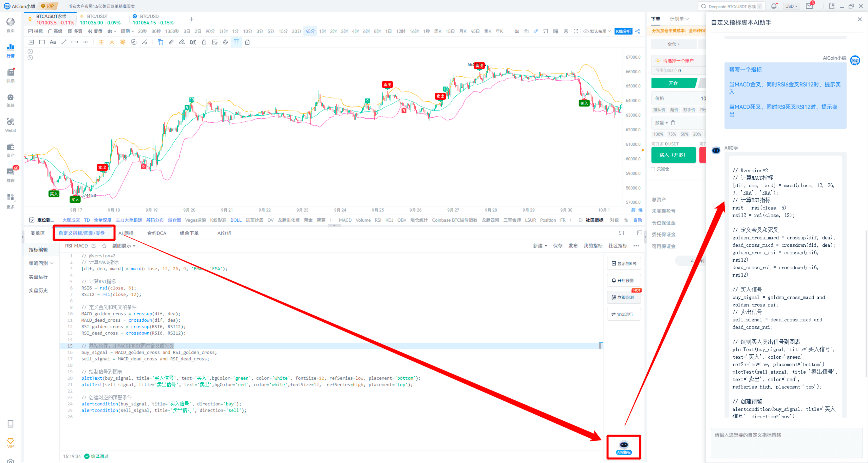Open the Web3 sidebar icon
The width and height of the screenshot is (868, 463).
coord(10,125)
